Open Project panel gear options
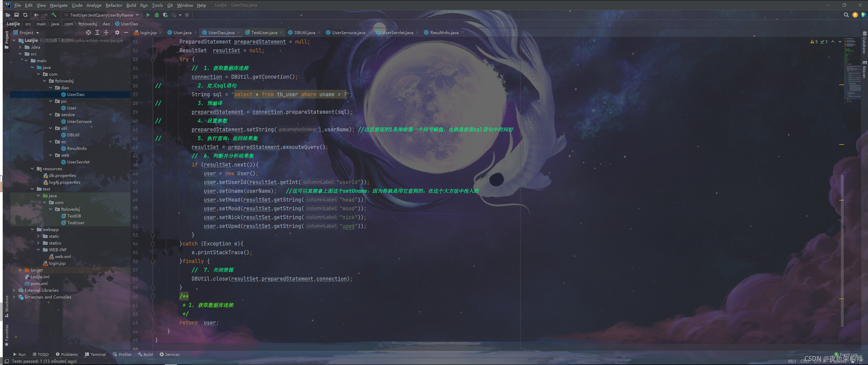 pyautogui.click(x=117, y=32)
